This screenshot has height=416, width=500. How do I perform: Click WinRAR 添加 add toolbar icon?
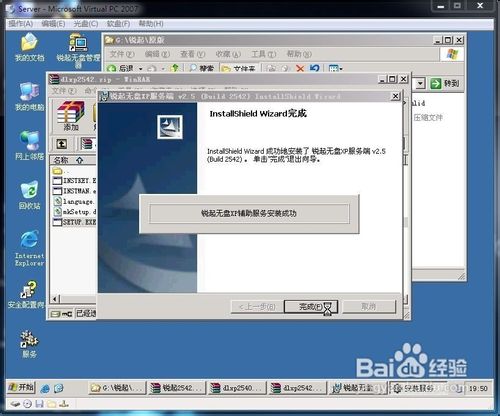[71, 116]
